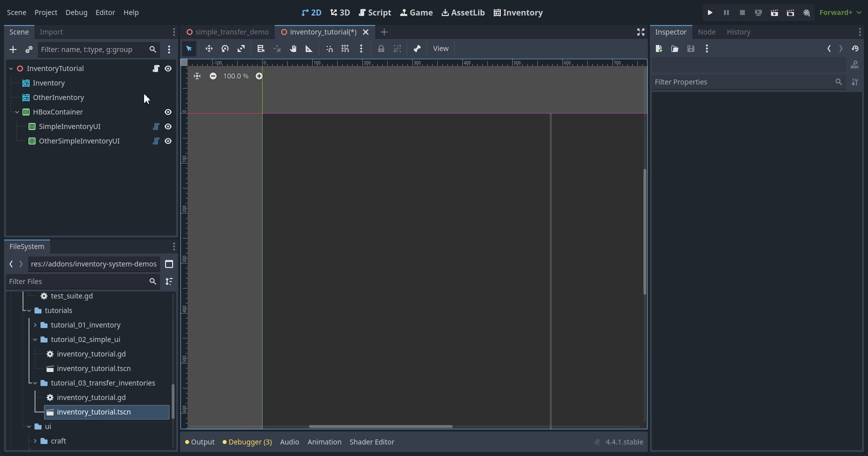
Task: Click the instantiate child scene link icon
Action: [x=29, y=49]
